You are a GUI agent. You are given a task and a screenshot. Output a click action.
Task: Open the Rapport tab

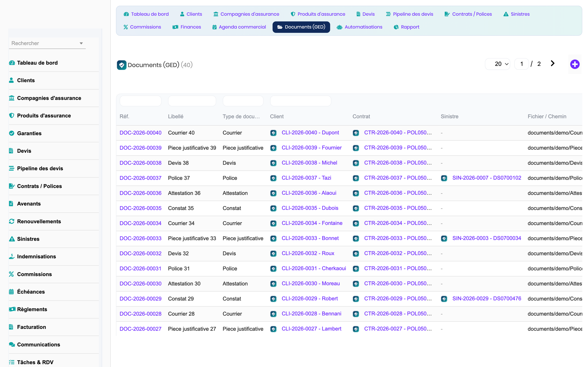(x=407, y=27)
